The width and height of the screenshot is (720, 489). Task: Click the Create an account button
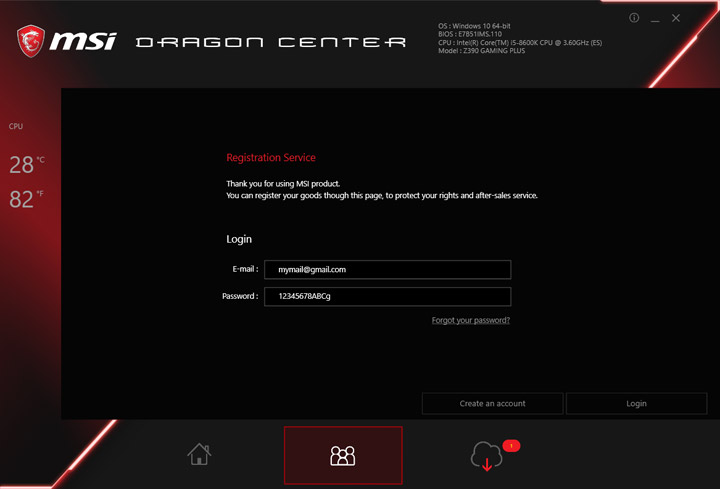click(492, 404)
